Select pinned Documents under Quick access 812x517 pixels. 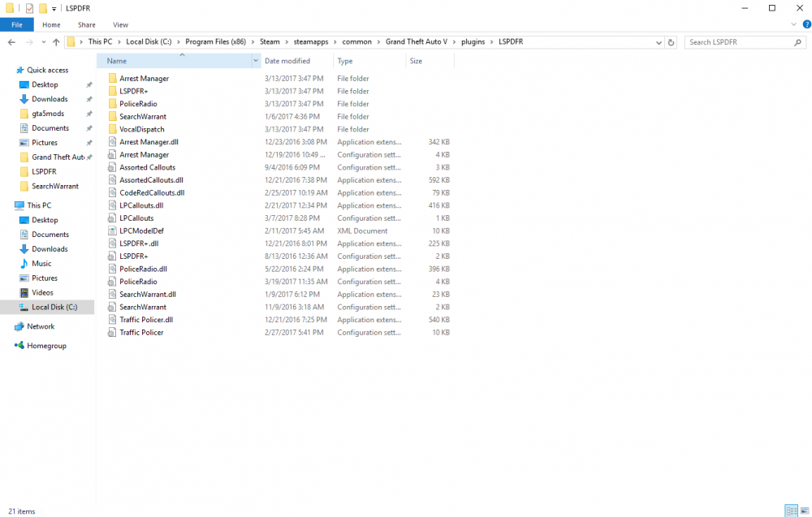click(50, 127)
